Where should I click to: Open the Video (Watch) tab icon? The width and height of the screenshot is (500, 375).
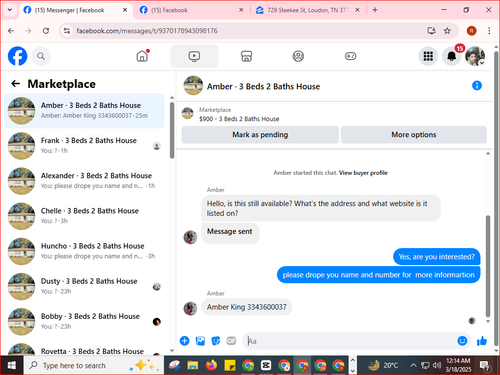click(x=194, y=56)
